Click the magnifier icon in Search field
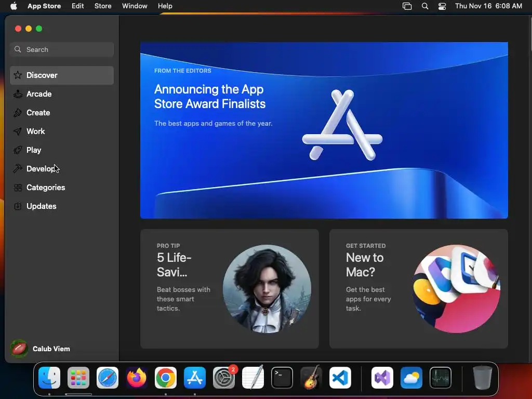 pos(18,49)
